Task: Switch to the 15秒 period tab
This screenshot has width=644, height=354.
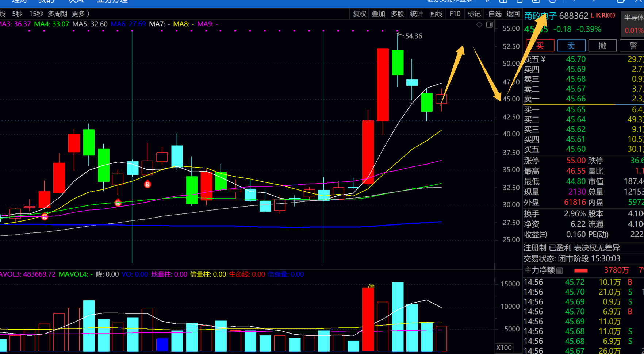Action: [36, 14]
